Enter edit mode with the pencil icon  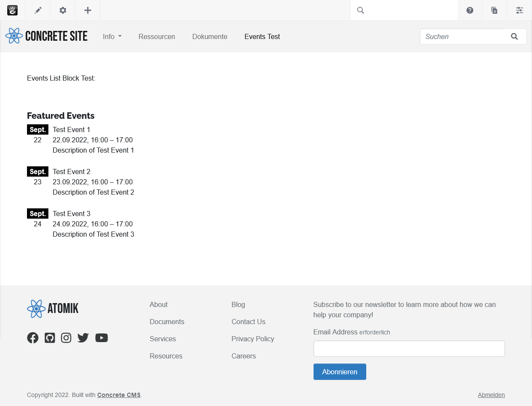click(37, 10)
